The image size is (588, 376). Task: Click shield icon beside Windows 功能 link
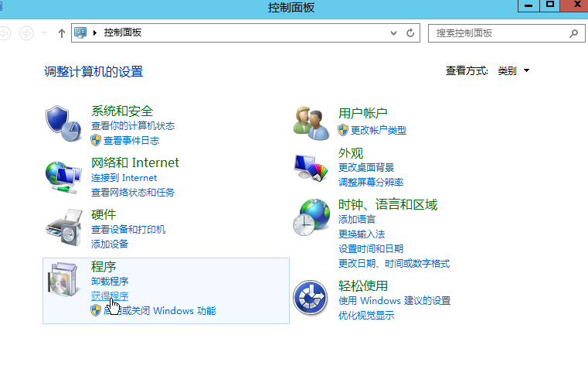96,311
